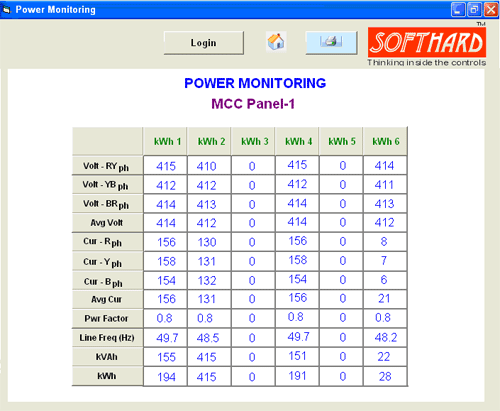The width and height of the screenshot is (500, 411).
Task: Click the SOFTHARD logo
Action: pyautogui.click(x=427, y=43)
